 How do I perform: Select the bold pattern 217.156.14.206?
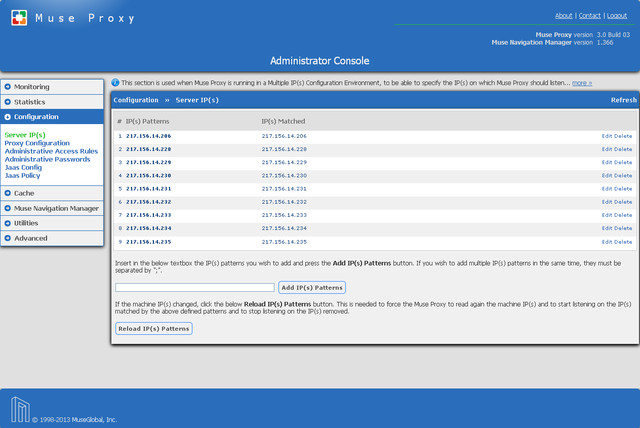click(x=149, y=136)
